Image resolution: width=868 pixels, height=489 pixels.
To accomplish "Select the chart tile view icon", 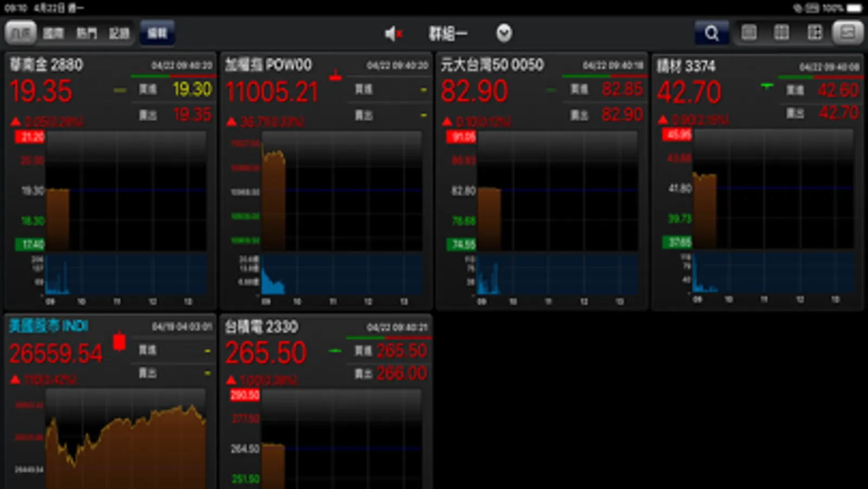I will 847,33.
